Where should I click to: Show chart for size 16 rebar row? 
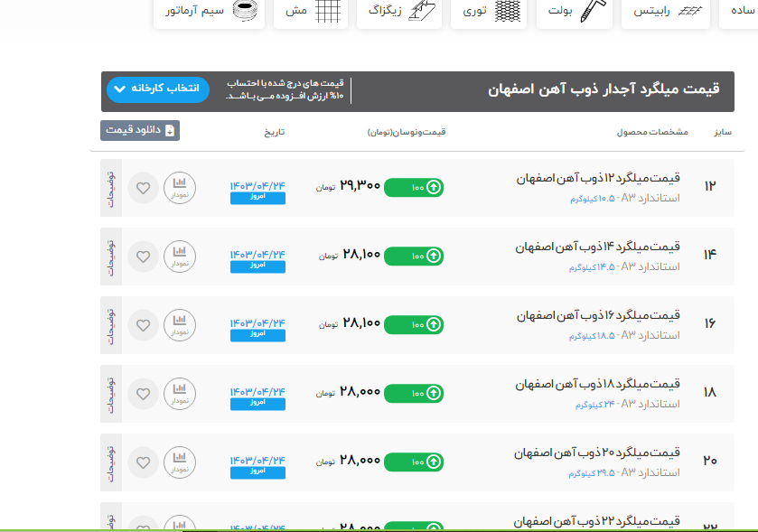coord(179,325)
